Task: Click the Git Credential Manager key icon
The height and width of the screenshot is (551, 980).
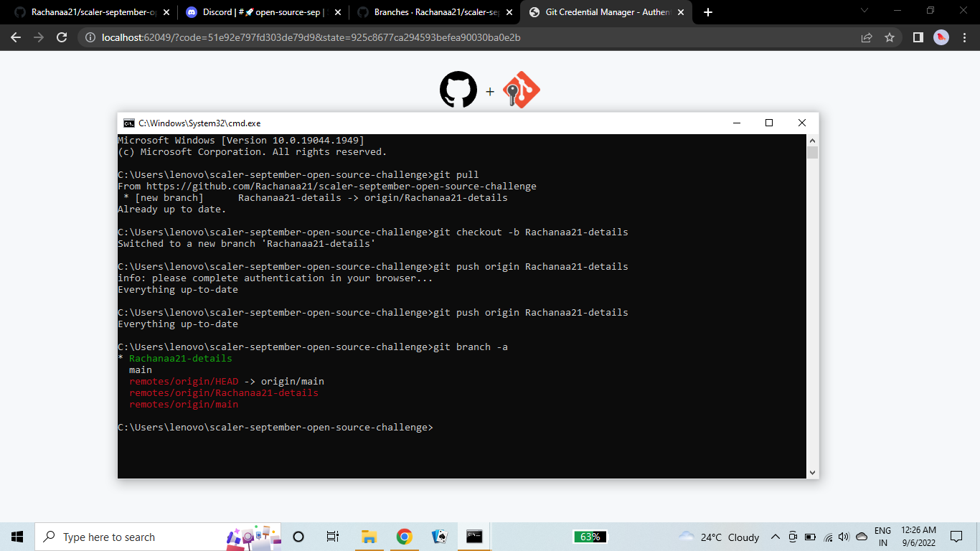Action: tap(522, 90)
